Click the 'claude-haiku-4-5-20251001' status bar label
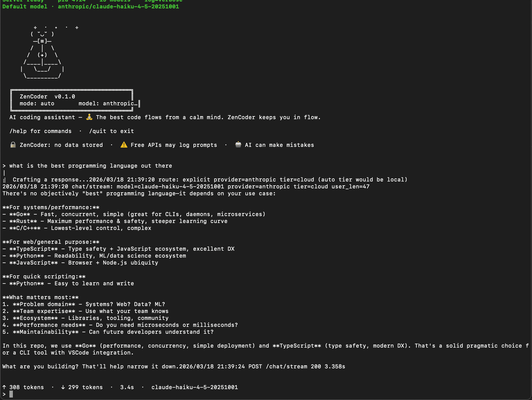The width and height of the screenshot is (532, 400). click(x=195, y=387)
